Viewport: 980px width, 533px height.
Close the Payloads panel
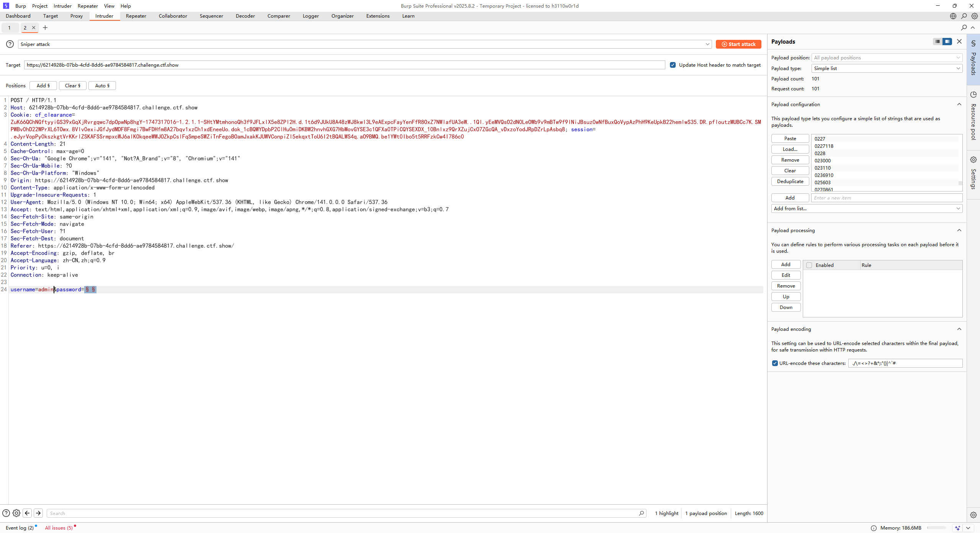click(959, 41)
